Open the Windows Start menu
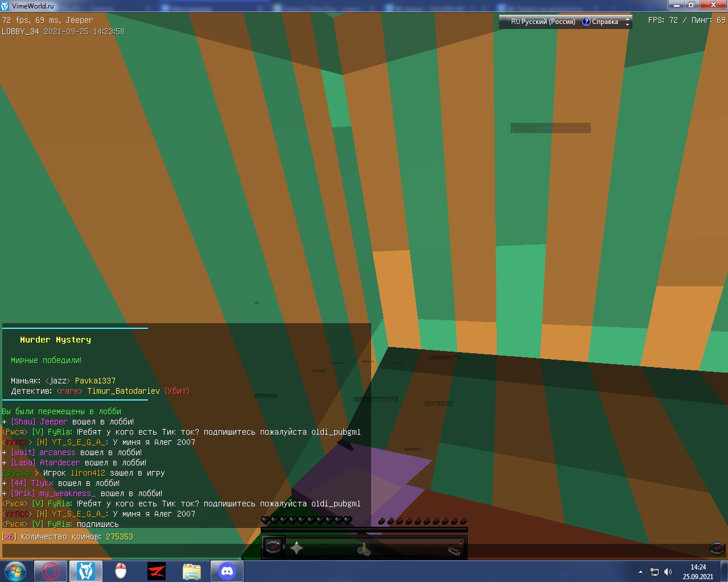728x582 pixels. tap(15, 571)
